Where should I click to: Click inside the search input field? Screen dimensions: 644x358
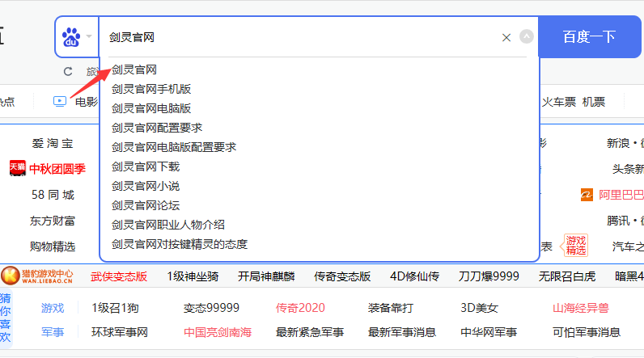299,37
